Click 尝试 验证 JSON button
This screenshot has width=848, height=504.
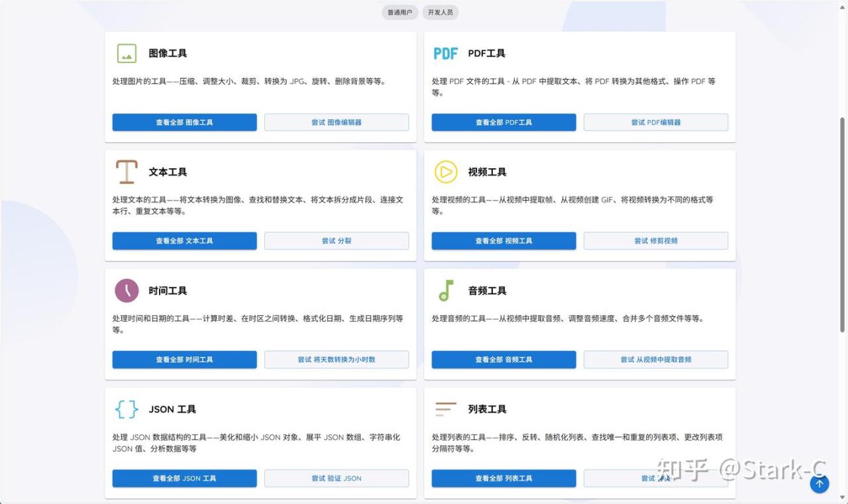point(337,478)
